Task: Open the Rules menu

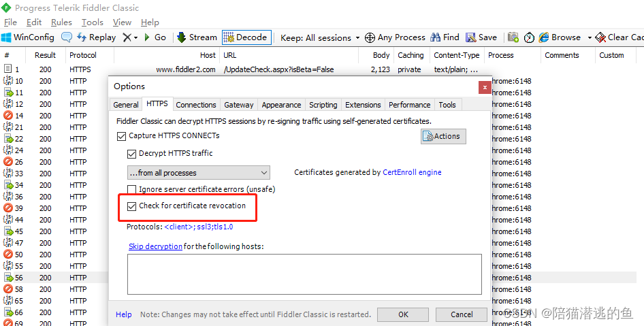Action: (x=61, y=22)
